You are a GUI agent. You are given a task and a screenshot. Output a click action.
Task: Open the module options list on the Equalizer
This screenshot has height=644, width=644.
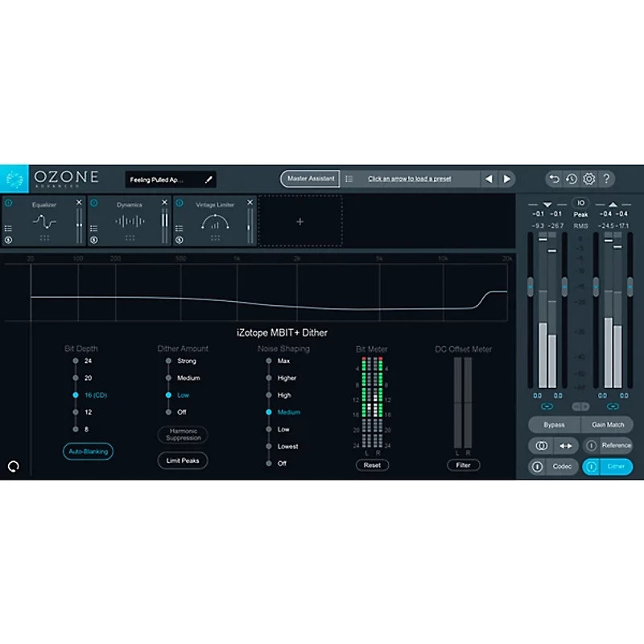pyautogui.click(x=8, y=228)
